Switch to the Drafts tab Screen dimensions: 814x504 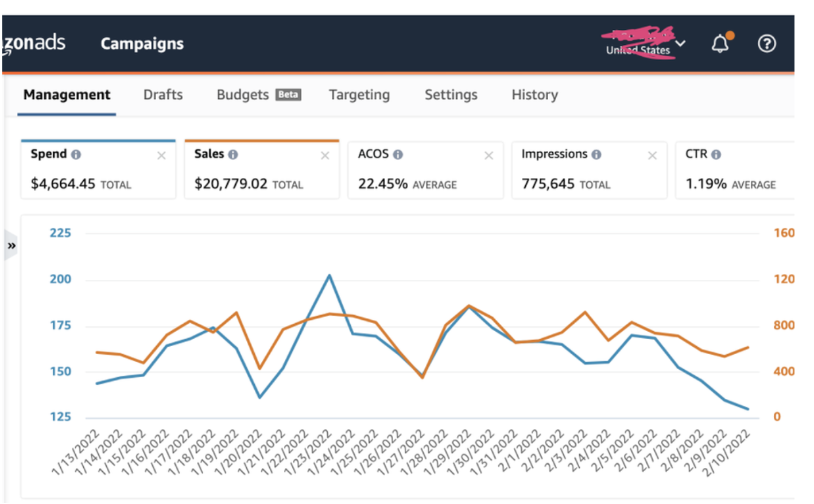coord(163,95)
